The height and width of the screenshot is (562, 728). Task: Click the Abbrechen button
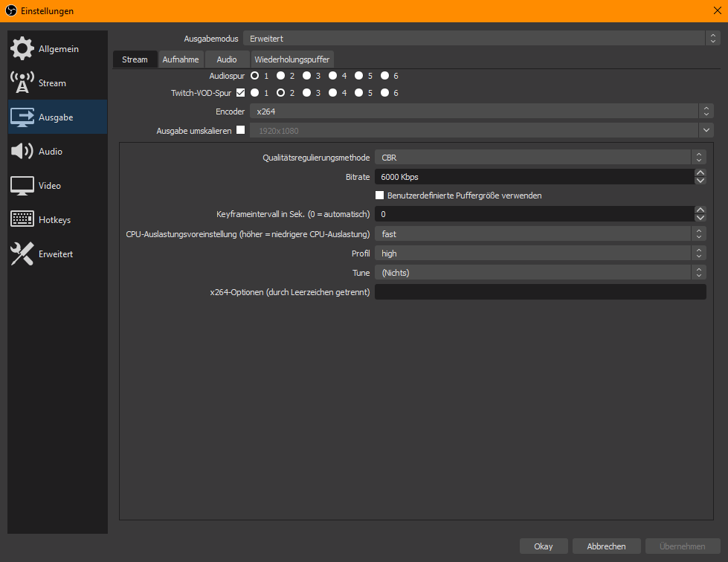pos(606,546)
